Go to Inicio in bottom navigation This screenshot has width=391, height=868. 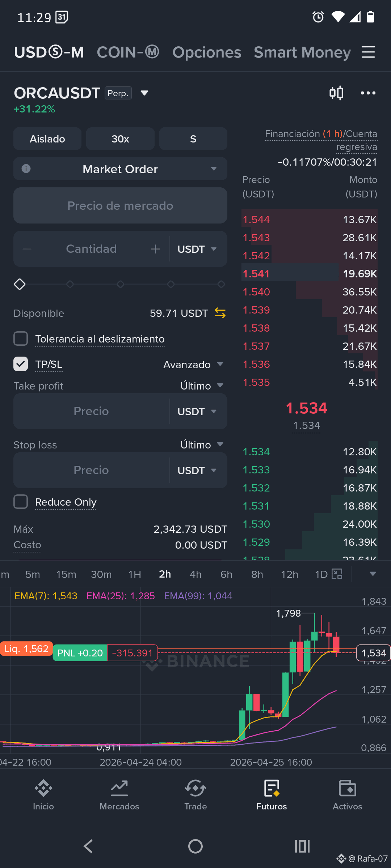pyautogui.click(x=43, y=795)
